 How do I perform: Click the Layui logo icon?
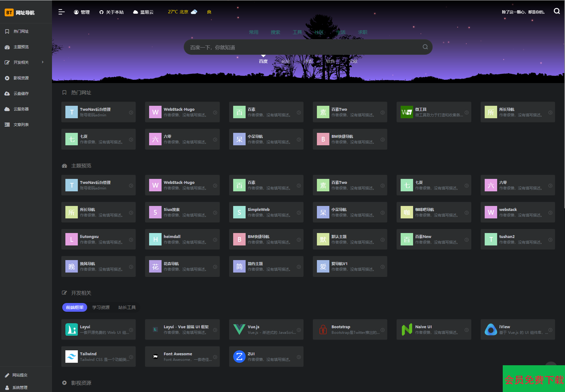point(71,329)
